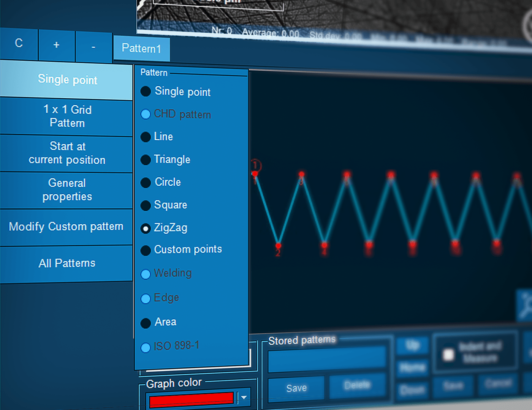This screenshot has height=410, width=532.
Task: Open the Graph color dropdown arrow
Action: (x=244, y=397)
